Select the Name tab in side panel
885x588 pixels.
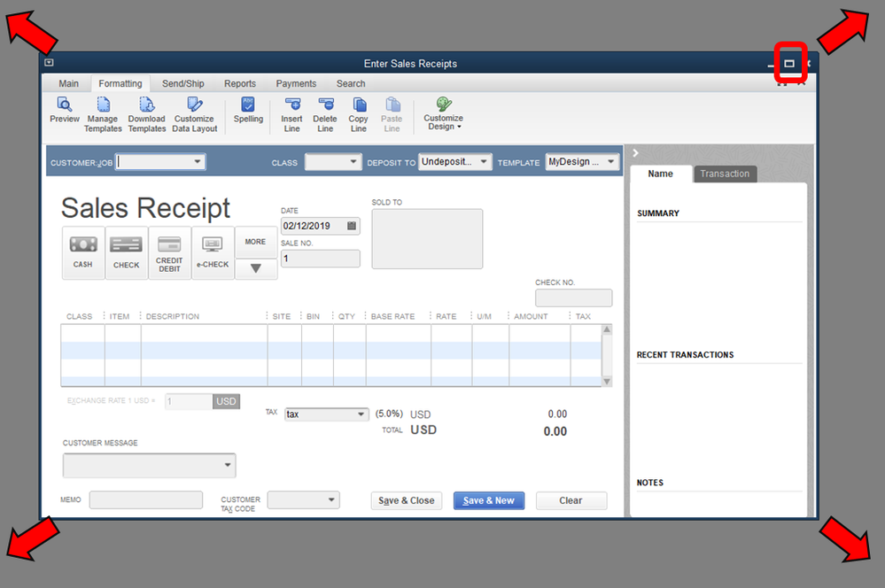(x=660, y=174)
